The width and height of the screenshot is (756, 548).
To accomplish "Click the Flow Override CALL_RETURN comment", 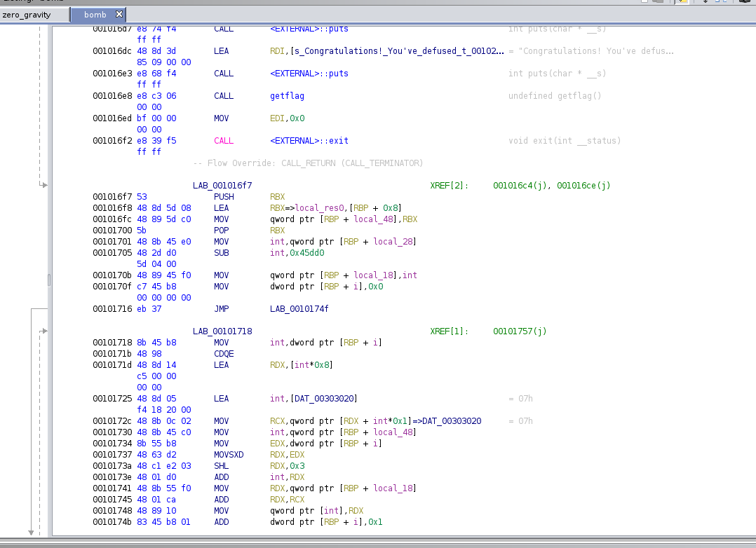I will (x=308, y=163).
